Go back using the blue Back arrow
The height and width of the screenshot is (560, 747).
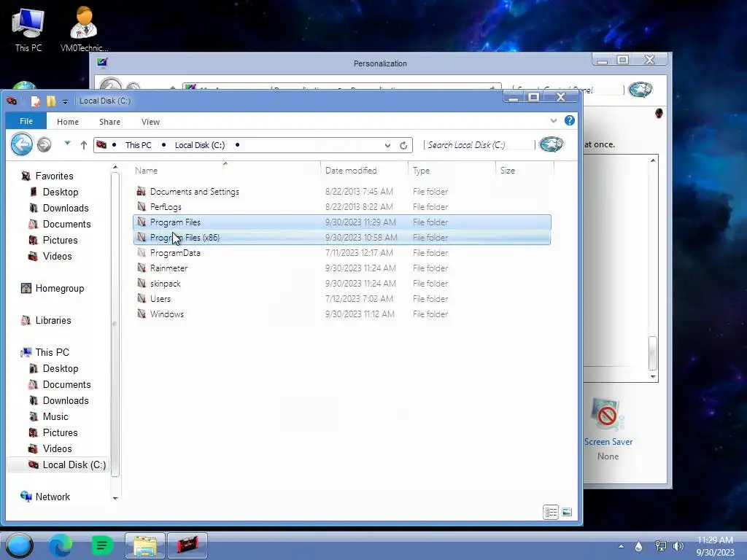[21, 144]
